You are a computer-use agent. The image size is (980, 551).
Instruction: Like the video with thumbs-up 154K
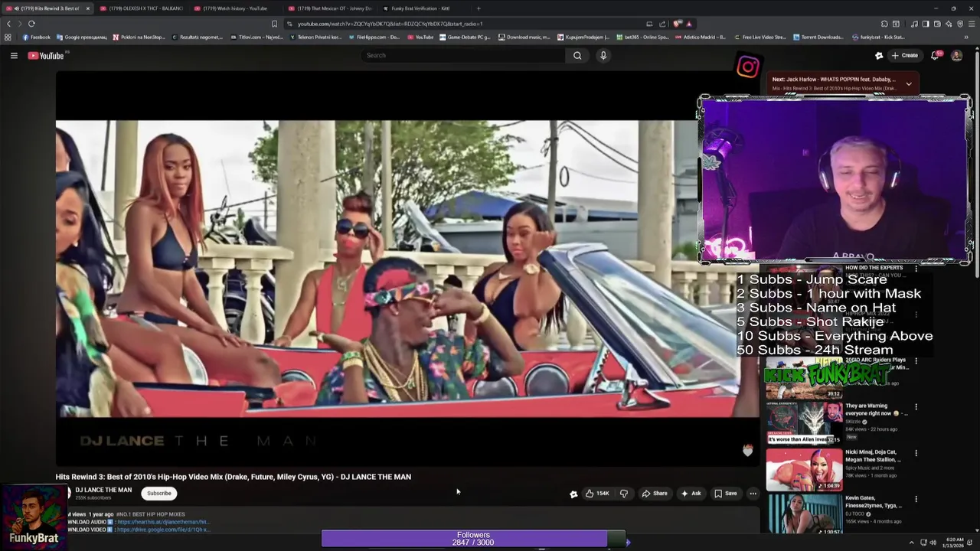coord(597,494)
